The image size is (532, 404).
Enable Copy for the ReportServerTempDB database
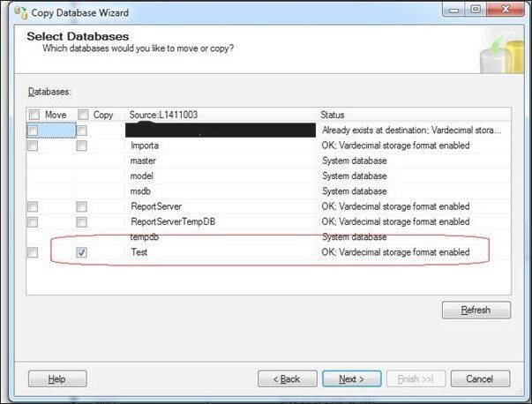(x=82, y=221)
